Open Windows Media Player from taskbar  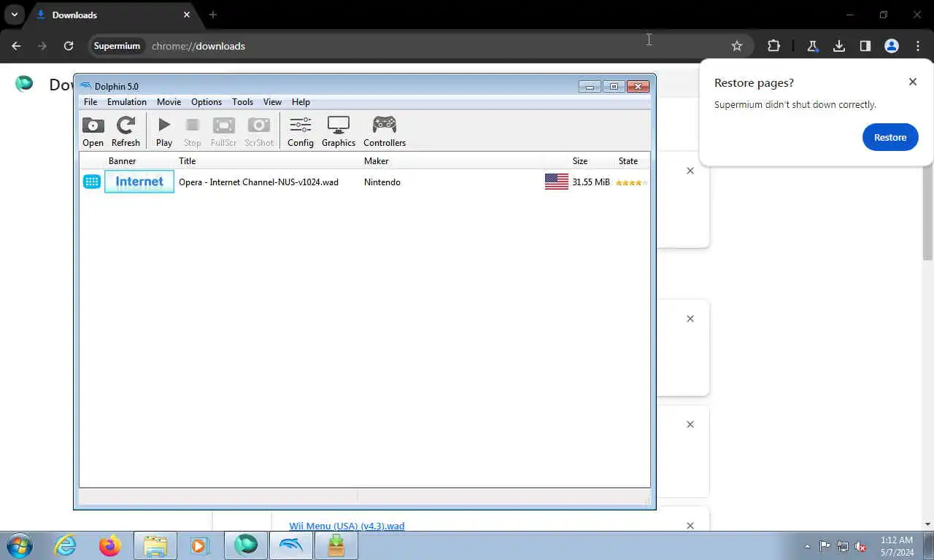199,545
